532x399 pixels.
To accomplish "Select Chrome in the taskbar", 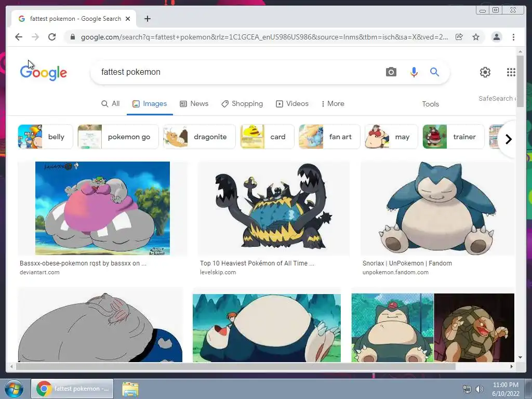I will click(x=72, y=389).
